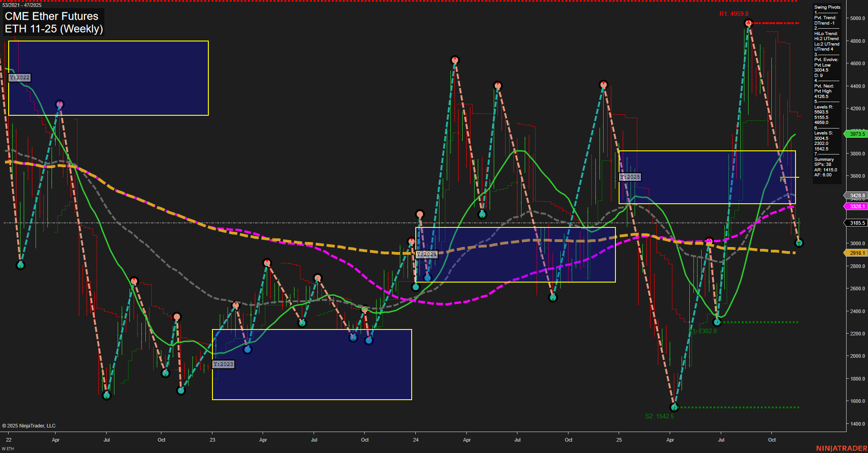This screenshot has width=868, height=453.
Task: Click the S2: 1542.5 support level label
Action: [x=660, y=416]
